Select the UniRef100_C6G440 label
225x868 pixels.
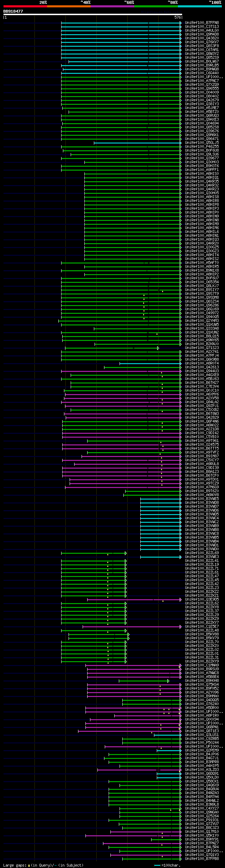point(202,73)
